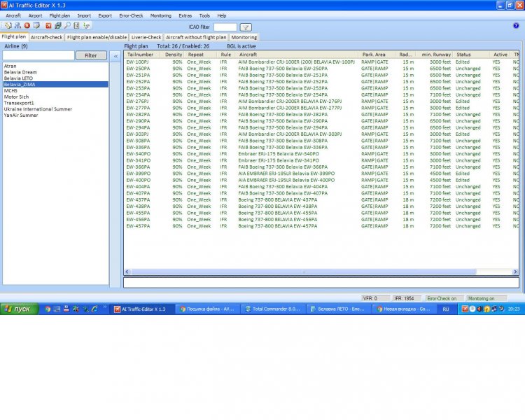This screenshot has height=420, width=525.
Task: Click the stacked windows toolbar icon
Action: (x=58, y=25)
